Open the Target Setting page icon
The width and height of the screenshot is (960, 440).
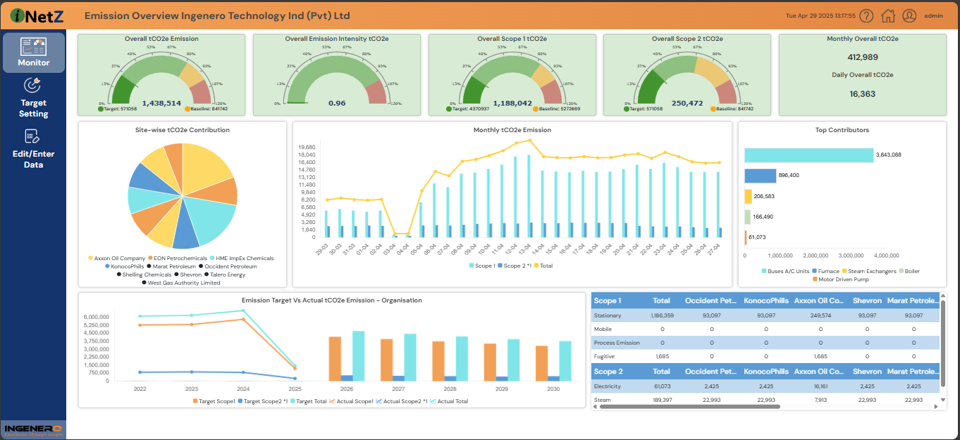(x=33, y=86)
